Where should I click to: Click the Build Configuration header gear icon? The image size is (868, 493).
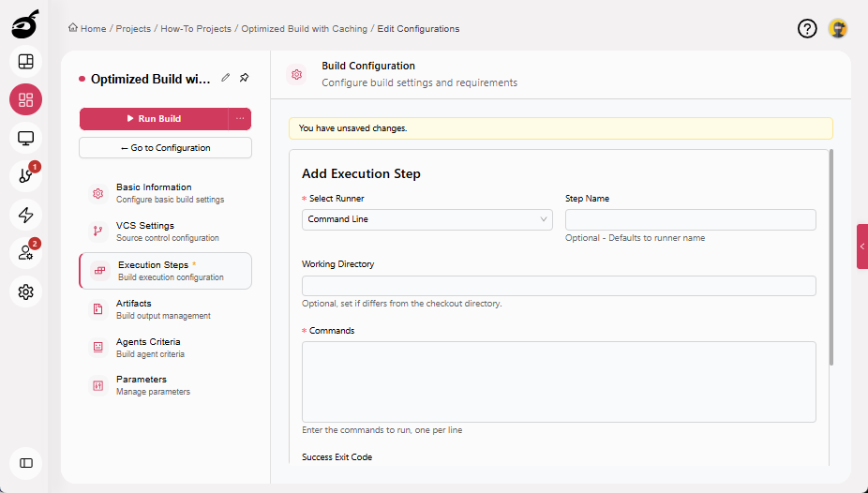click(x=297, y=74)
